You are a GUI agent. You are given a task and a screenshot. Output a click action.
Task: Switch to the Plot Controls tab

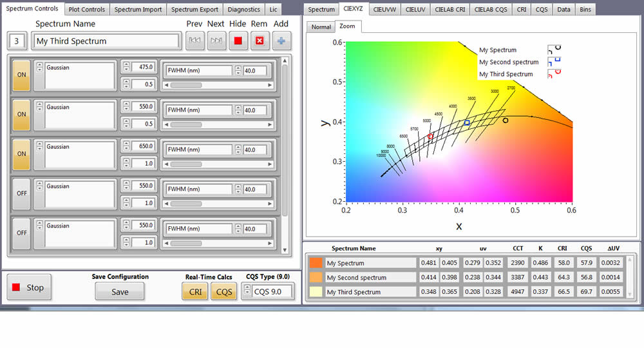click(87, 9)
